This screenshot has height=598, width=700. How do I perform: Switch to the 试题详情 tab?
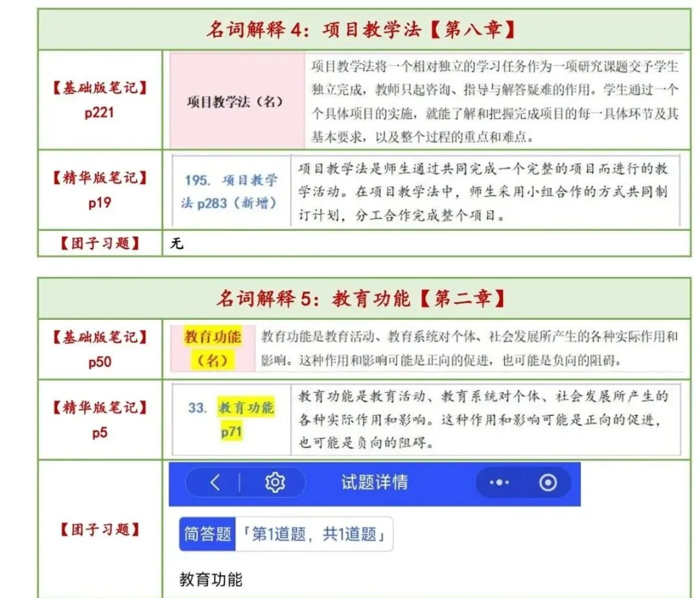tap(375, 483)
